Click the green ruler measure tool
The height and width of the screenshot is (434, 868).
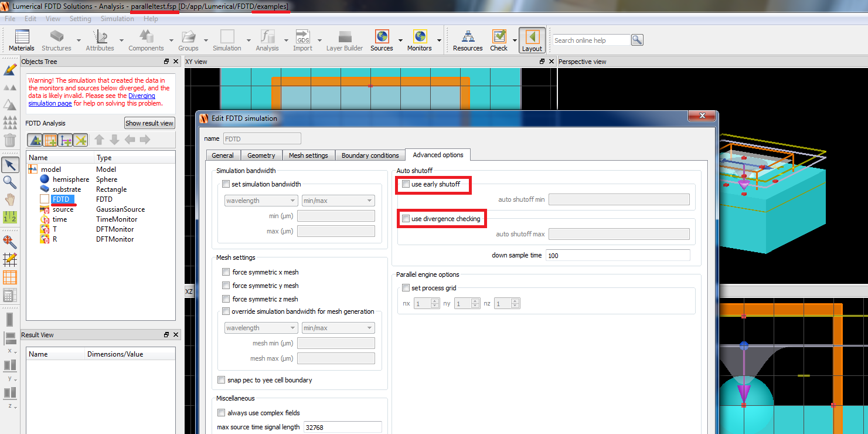pyautogui.click(x=10, y=217)
